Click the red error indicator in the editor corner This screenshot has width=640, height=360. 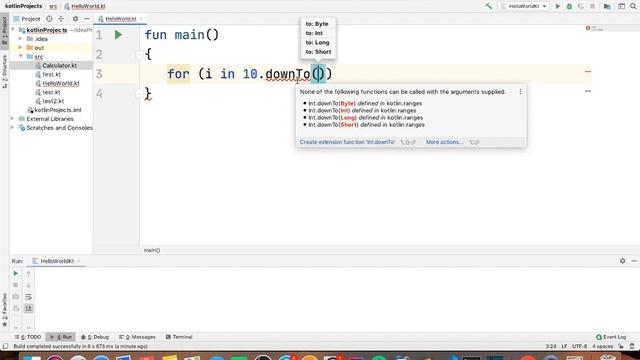[588, 28]
